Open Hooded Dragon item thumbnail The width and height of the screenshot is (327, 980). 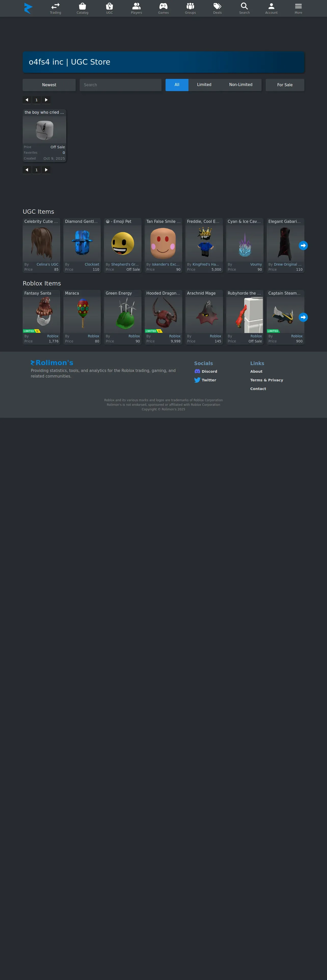tap(163, 315)
